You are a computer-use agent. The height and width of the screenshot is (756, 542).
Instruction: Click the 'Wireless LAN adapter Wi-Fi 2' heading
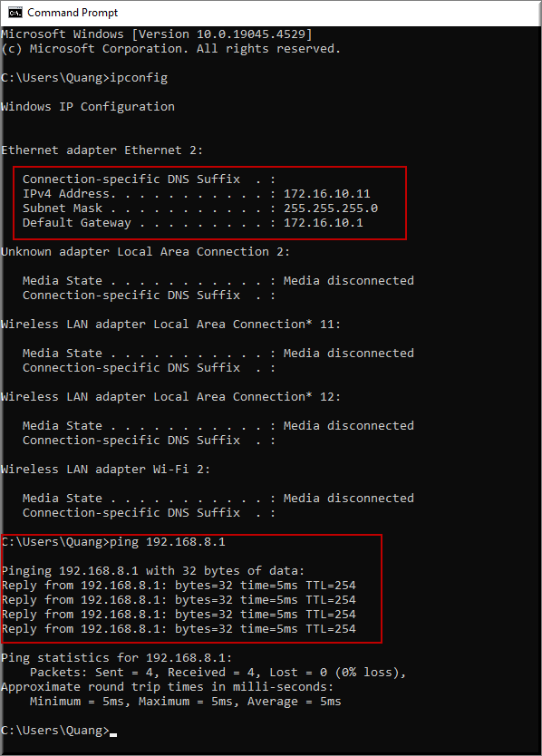click(x=106, y=470)
